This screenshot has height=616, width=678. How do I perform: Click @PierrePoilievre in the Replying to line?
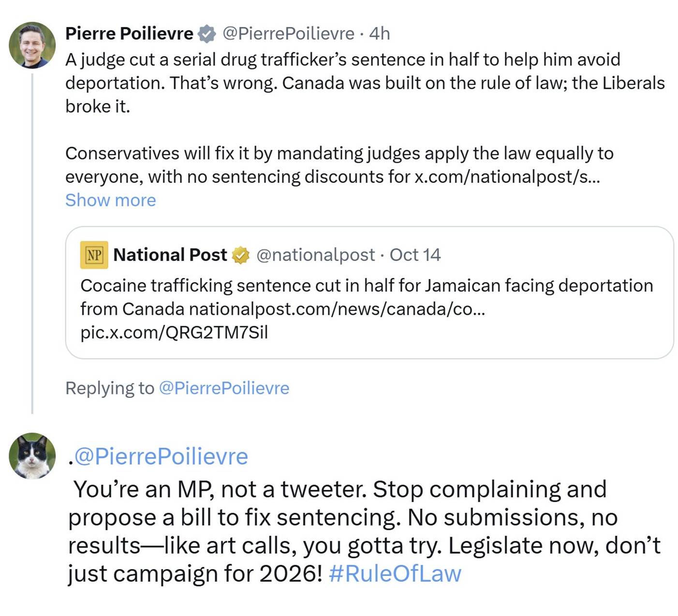224,388
